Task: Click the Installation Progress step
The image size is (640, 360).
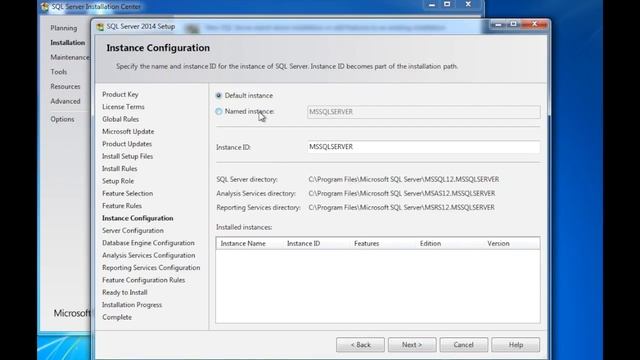Action: pyautogui.click(x=132, y=305)
